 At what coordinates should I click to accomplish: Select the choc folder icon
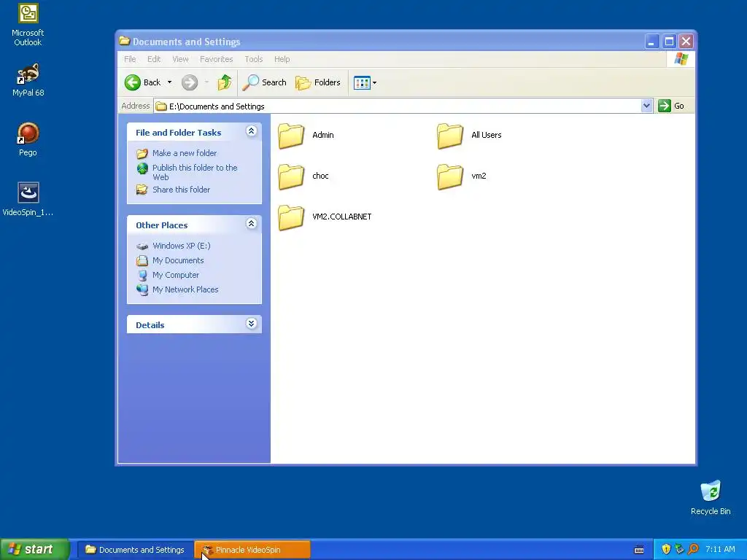coord(291,176)
